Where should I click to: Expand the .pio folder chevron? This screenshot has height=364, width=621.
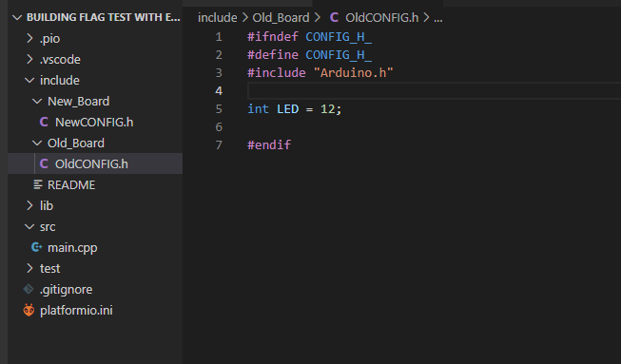[x=29, y=38]
